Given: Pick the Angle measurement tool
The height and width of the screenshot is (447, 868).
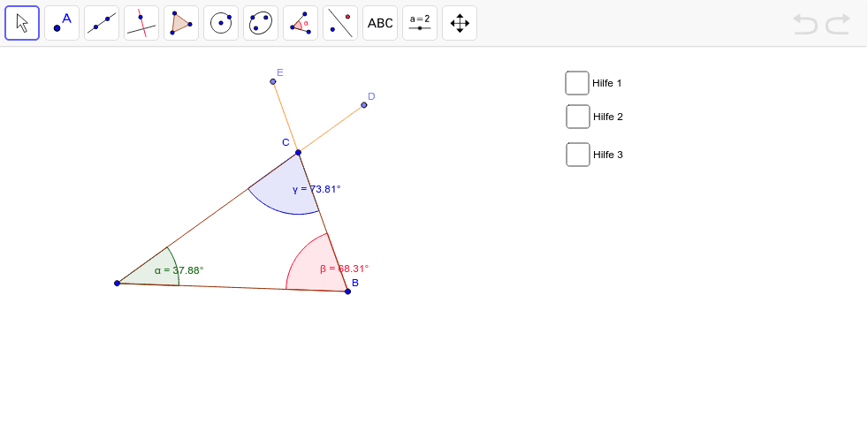Looking at the screenshot, I should click(301, 23).
